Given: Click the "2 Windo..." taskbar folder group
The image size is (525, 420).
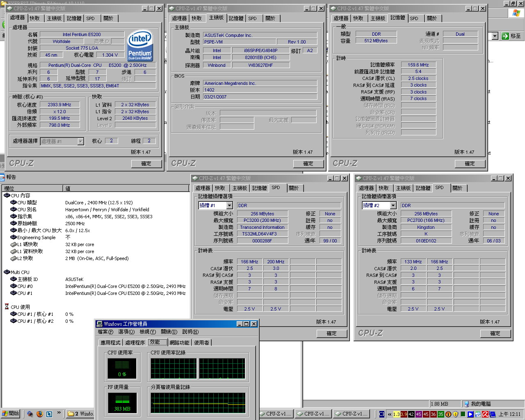Looking at the screenshot, I should (80, 414).
